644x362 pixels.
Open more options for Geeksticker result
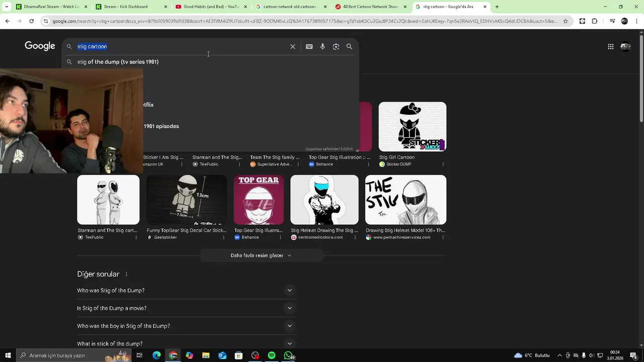pos(223,237)
